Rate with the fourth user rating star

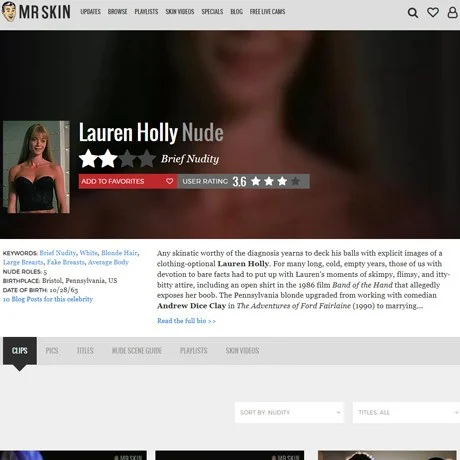click(x=295, y=181)
